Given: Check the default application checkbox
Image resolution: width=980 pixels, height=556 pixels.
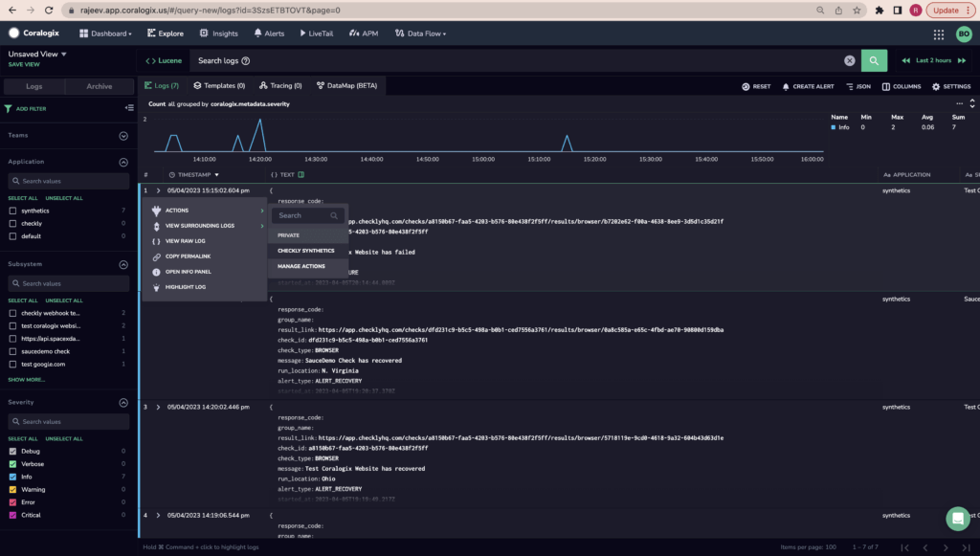Looking at the screenshot, I should (12, 236).
